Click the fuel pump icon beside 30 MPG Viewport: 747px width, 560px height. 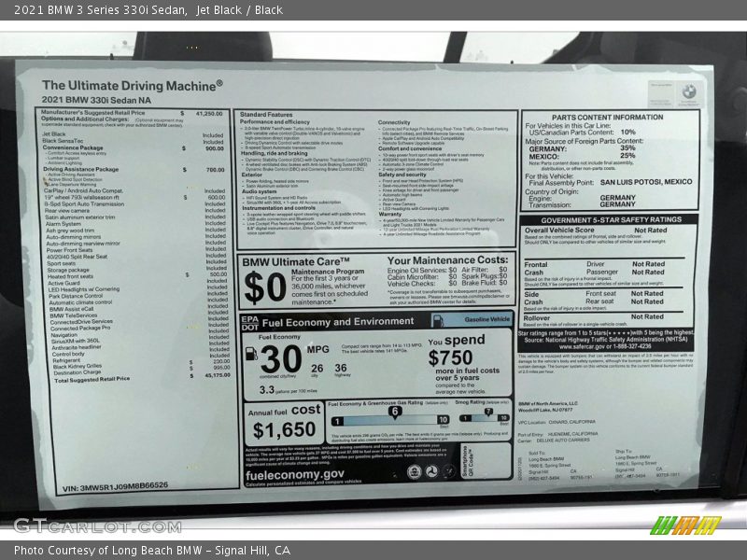[250, 356]
